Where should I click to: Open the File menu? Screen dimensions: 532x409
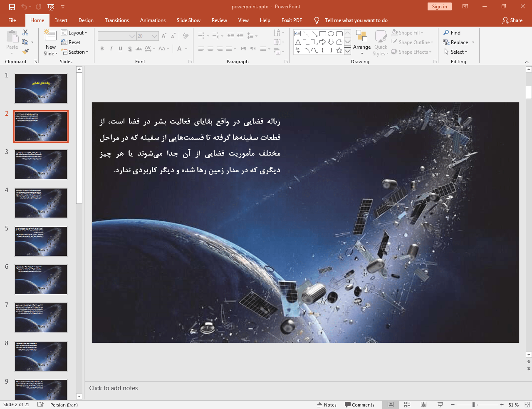[12, 20]
